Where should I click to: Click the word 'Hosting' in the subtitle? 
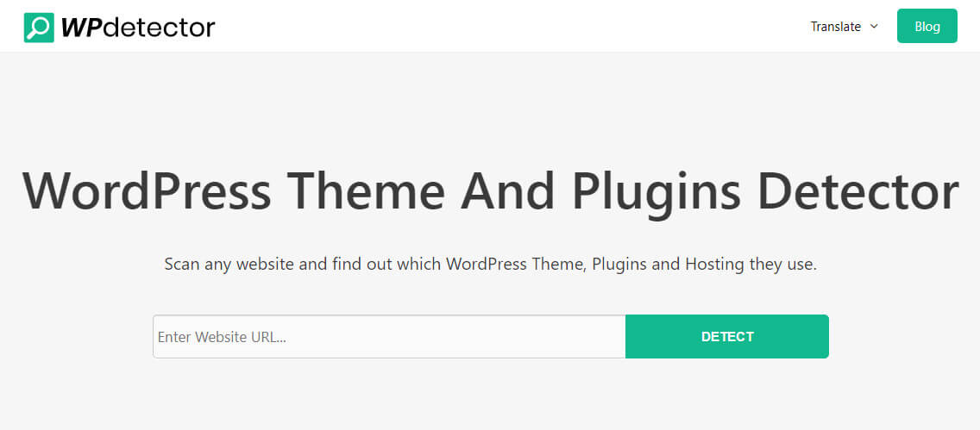point(715,264)
